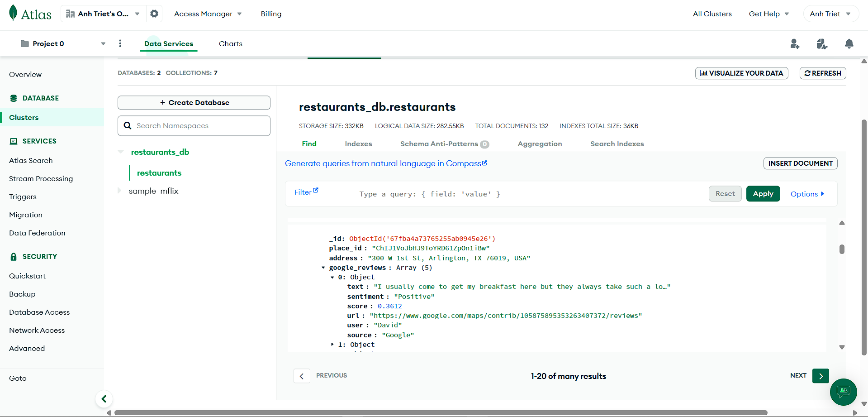This screenshot has width=868, height=417.
Task: Open organization settings gear icon
Action: click(x=154, y=14)
